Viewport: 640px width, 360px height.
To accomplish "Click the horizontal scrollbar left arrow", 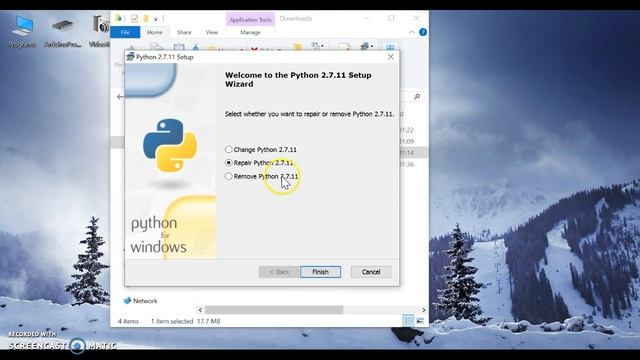I will coord(200,310).
